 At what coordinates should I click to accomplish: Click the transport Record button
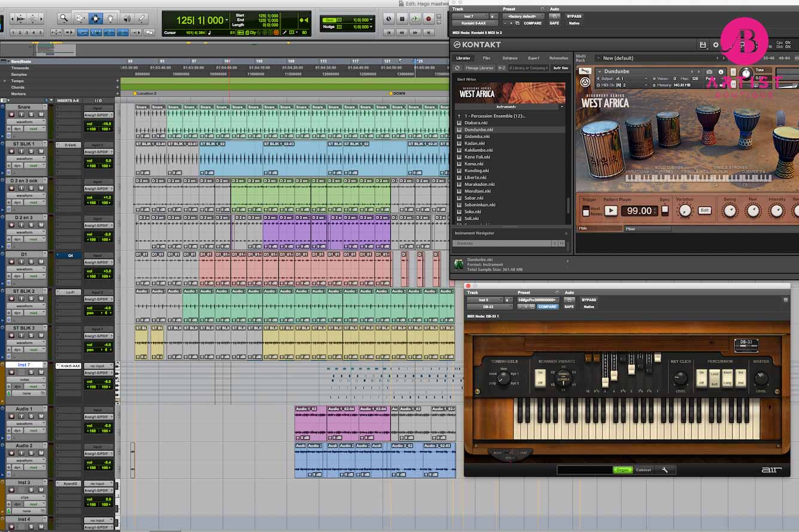[429, 19]
